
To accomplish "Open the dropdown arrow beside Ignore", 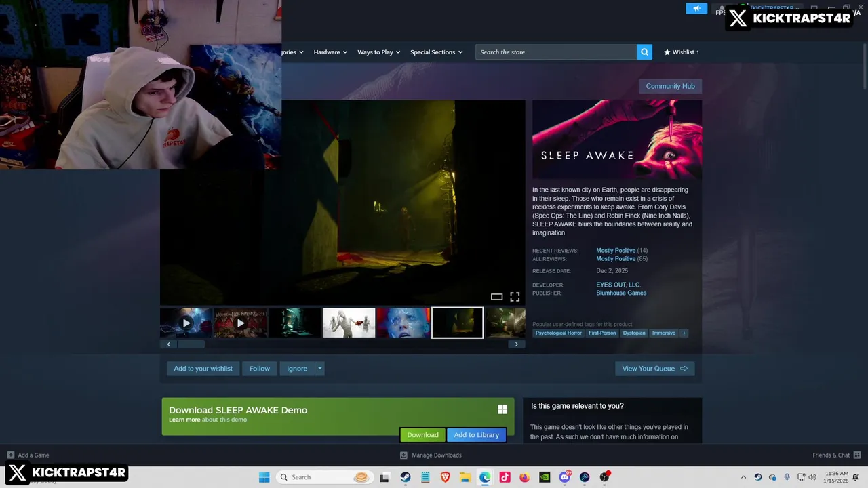I will click(x=319, y=369).
